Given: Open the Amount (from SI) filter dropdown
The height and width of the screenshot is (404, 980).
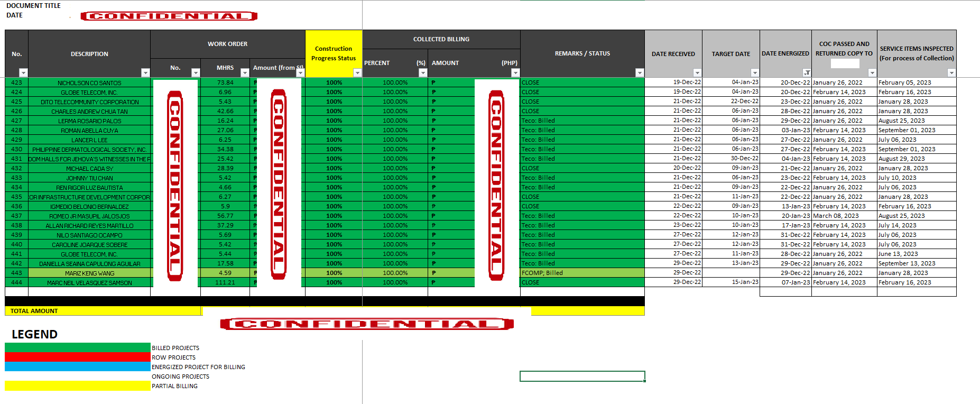Looking at the screenshot, I should [x=300, y=72].
